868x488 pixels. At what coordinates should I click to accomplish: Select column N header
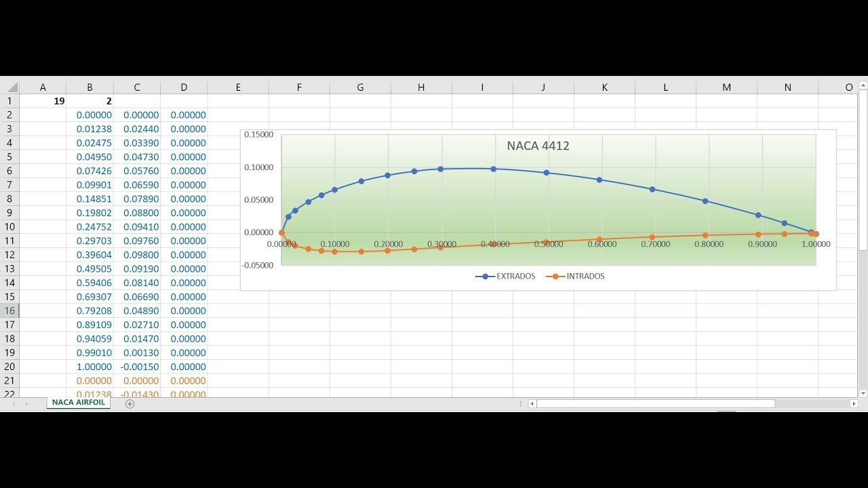pyautogui.click(x=788, y=87)
